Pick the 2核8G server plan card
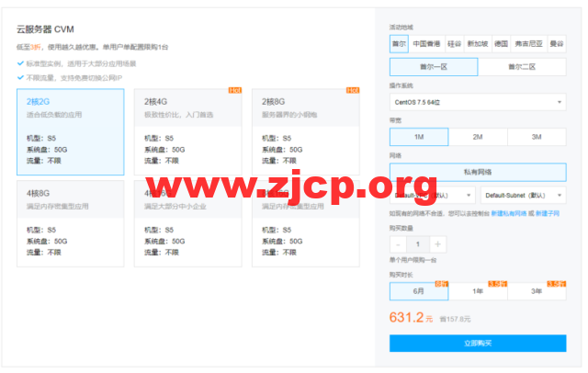 [306, 132]
